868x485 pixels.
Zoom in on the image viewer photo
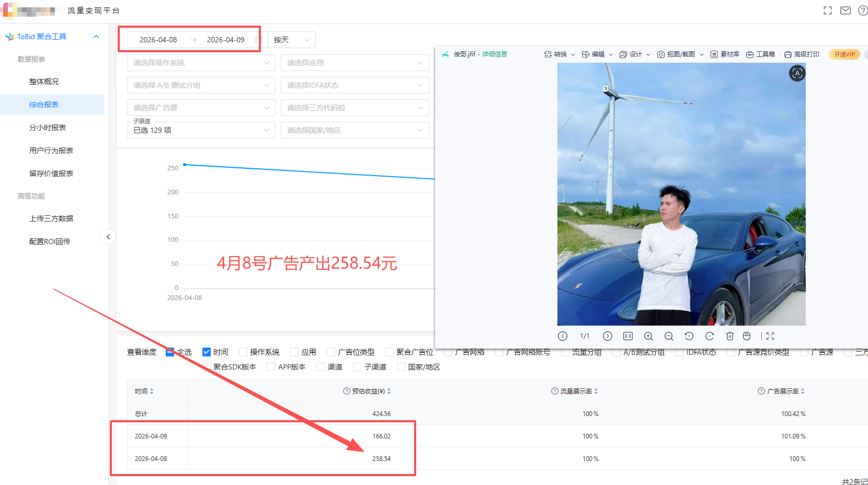point(648,337)
